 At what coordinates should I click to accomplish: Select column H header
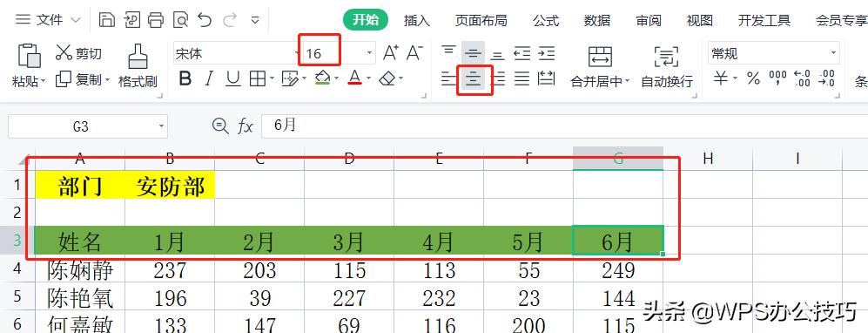click(708, 159)
